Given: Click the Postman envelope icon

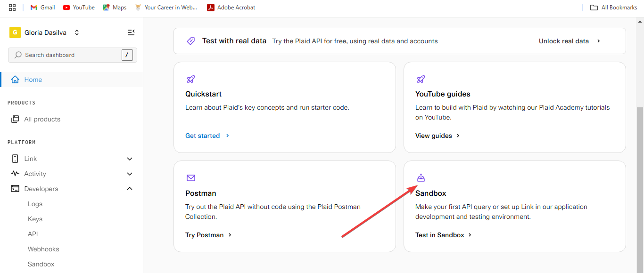Looking at the screenshot, I should click(x=190, y=178).
